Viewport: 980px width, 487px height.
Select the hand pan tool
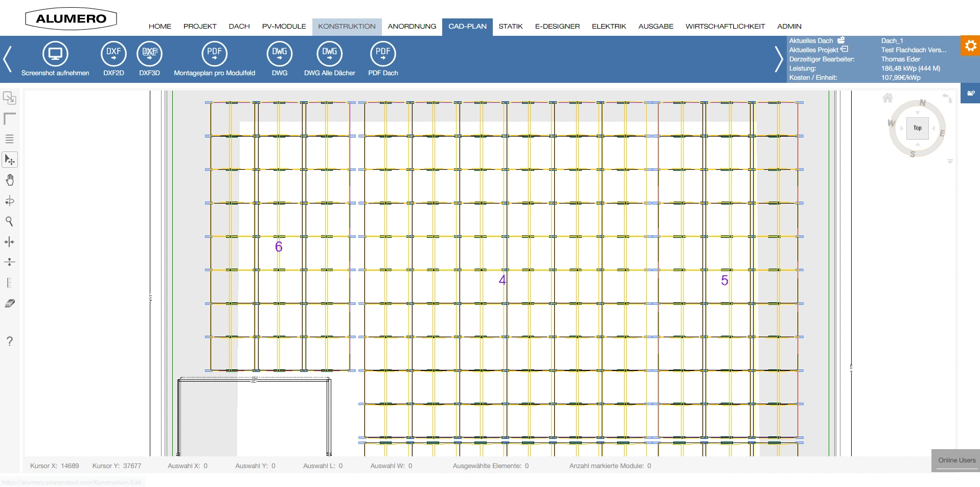point(10,180)
